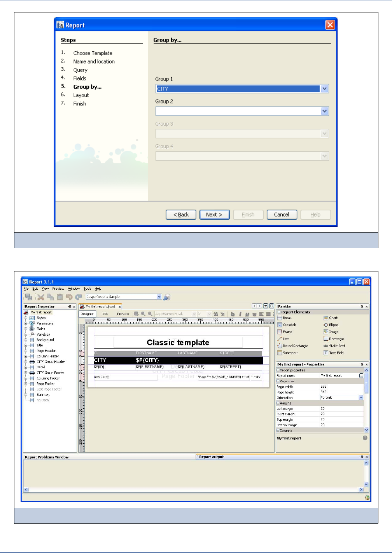The image size is (392, 553).
Task: Click the zoom out magnifier in designer toolbar
Action: point(150,314)
